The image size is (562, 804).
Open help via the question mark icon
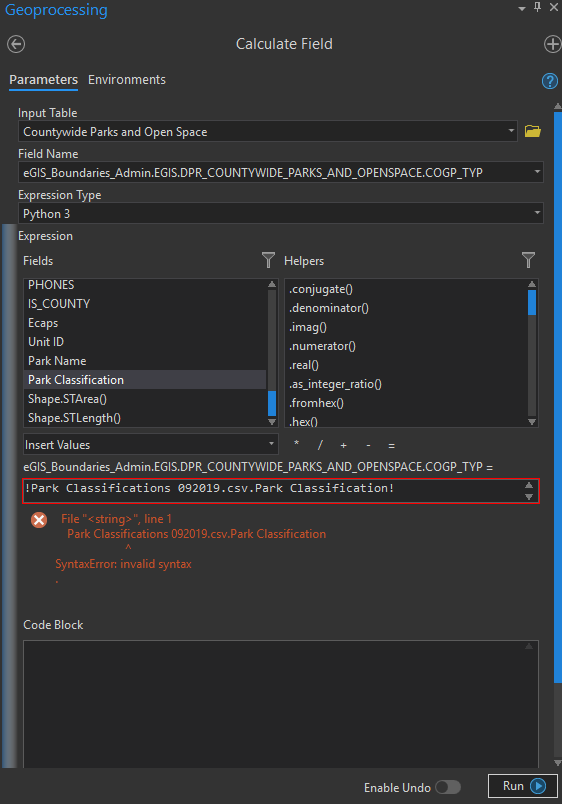pyautogui.click(x=550, y=81)
